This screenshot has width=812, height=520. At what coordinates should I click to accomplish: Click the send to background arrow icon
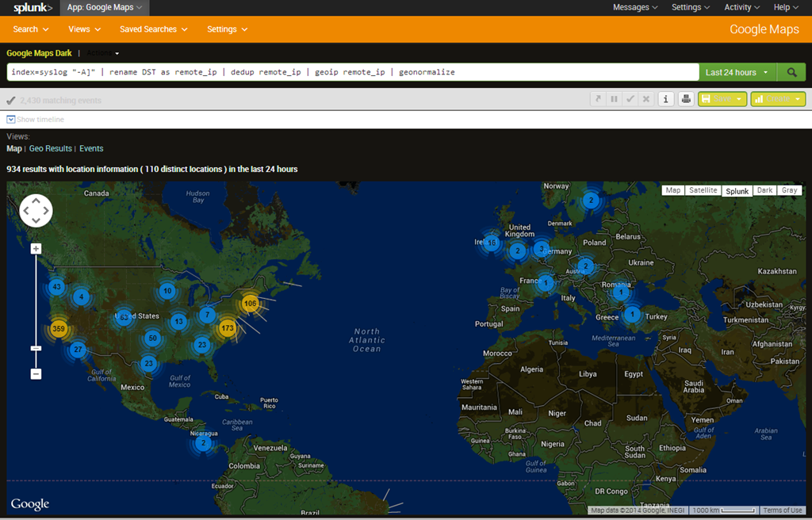click(x=598, y=99)
